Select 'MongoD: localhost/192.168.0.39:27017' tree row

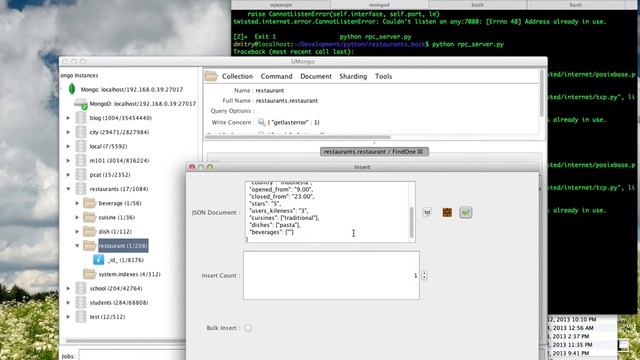pos(142,104)
